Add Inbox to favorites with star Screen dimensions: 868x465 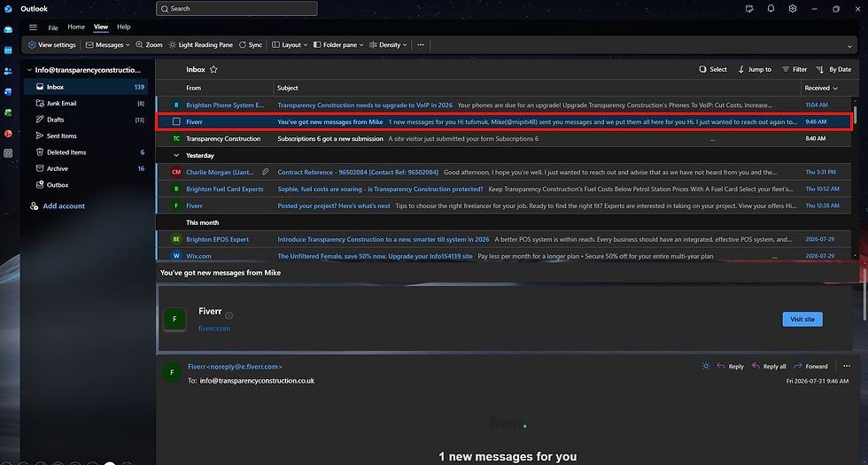(x=213, y=70)
